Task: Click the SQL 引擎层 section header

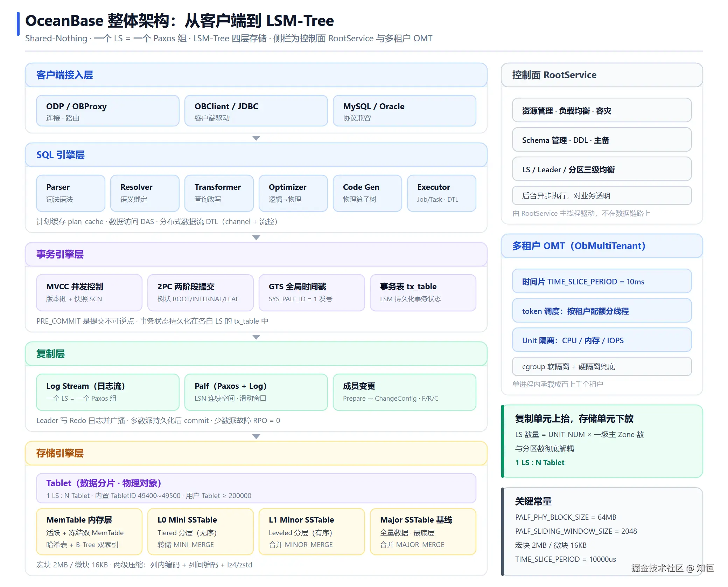Action: coord(256,155)
